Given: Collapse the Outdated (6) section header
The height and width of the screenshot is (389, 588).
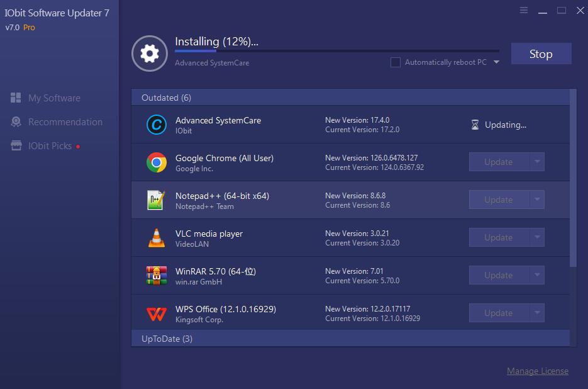Looking at the screenshot, I should click(350, 98).
